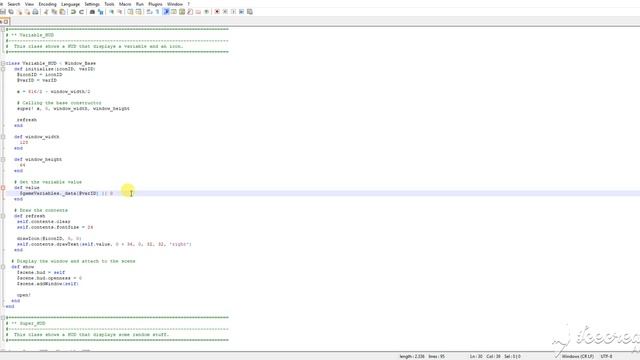Screen dimensions: 640x360
Task: Open the Search menu
Action: click(14, 4)
